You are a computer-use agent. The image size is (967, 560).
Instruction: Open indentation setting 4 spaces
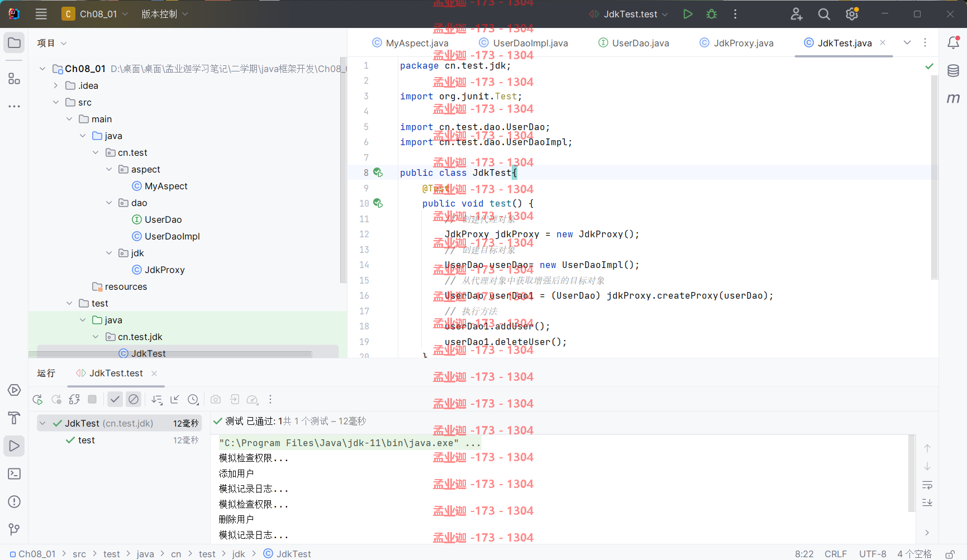pos(914,554)
